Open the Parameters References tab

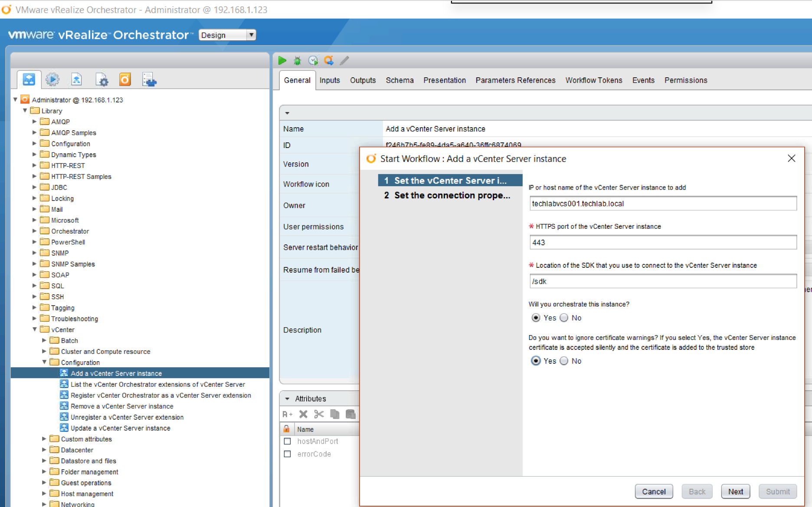coord(515,80)
